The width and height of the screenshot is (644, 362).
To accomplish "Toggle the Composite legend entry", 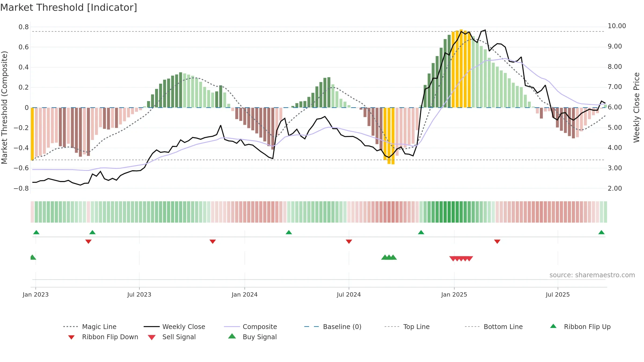I will coord(250,327).
